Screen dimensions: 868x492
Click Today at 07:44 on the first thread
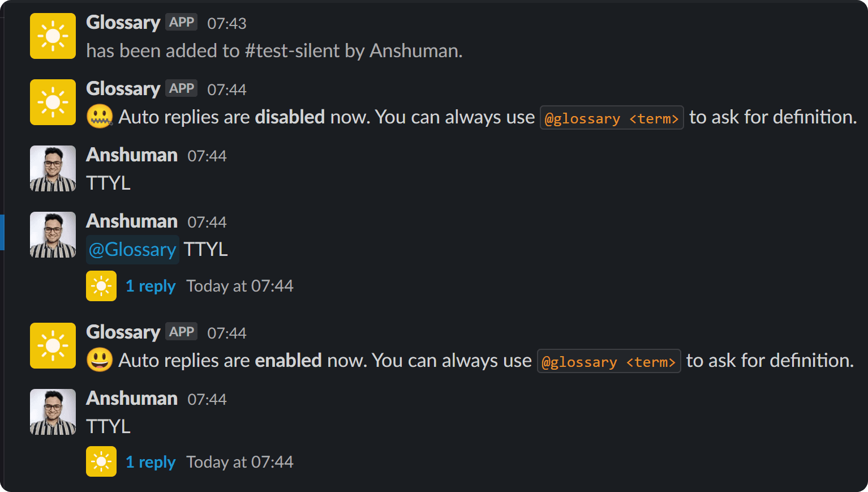[x=239, y=286]
